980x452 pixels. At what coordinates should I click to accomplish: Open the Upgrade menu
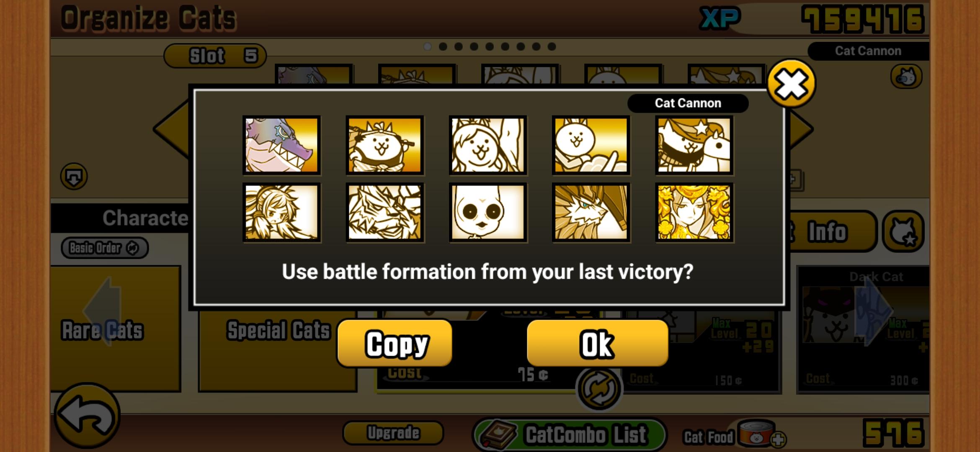[393, 433]
